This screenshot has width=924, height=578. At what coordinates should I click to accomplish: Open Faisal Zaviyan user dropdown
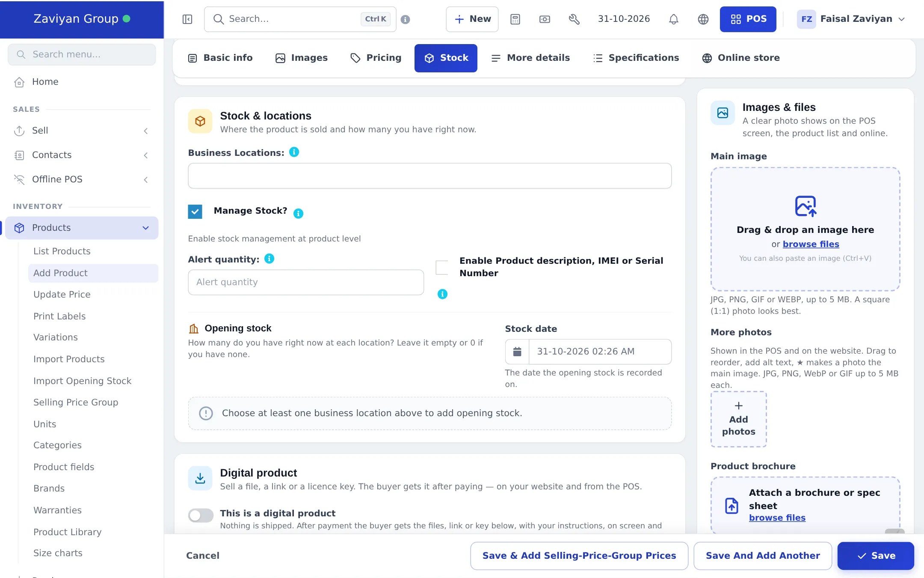851,19
